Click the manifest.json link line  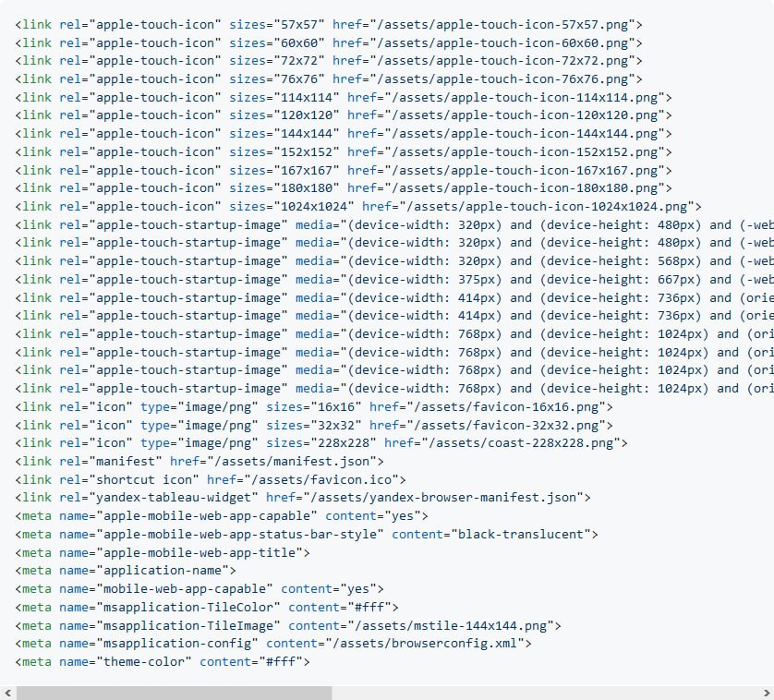(200, 461)
